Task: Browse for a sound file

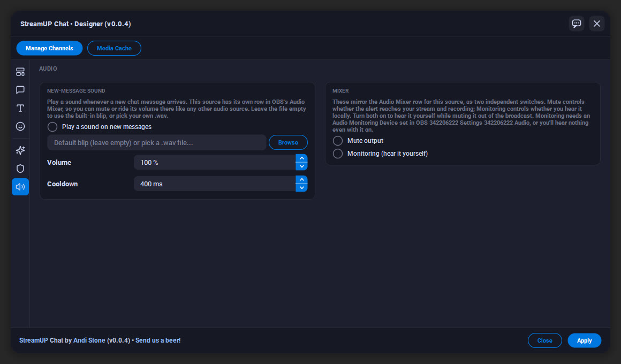Action: tap(288, 142)
